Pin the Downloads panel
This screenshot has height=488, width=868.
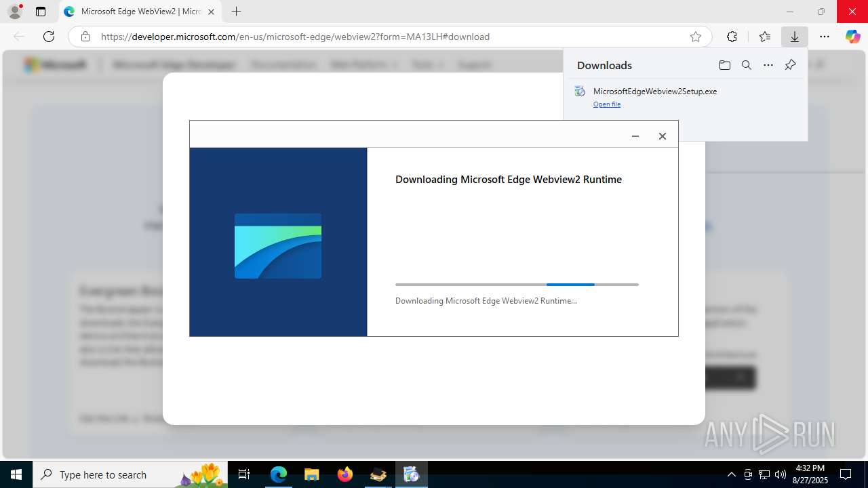790,65
